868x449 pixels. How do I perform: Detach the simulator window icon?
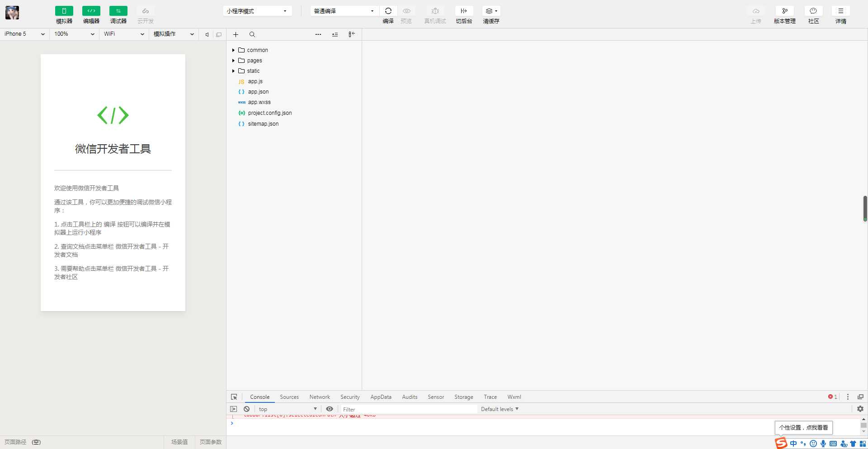point(219,34)
